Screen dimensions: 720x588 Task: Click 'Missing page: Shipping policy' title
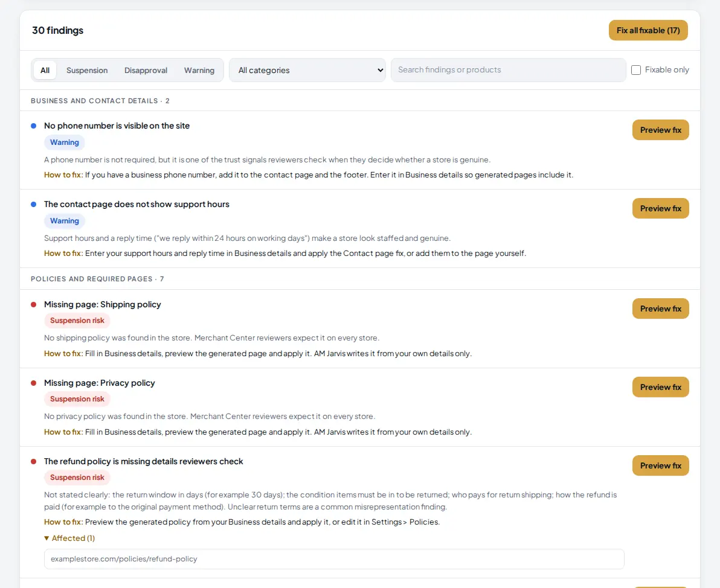pos(103,304)
